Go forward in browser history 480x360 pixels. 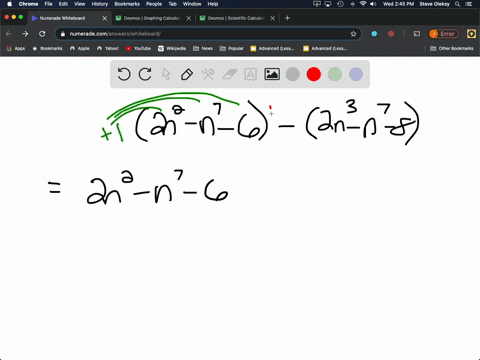pyautogui.click(x=25, y=34)
